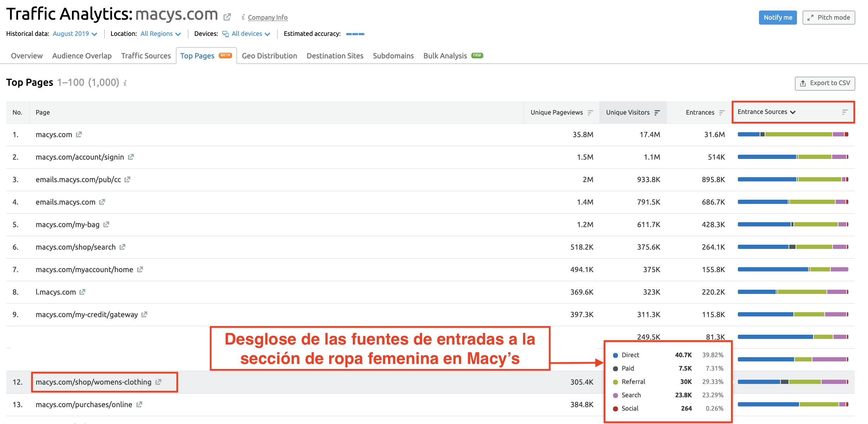This screenshot has width=868, height=424.
Task: Click the Company Info info icon
Action: (x=243, y=17)
